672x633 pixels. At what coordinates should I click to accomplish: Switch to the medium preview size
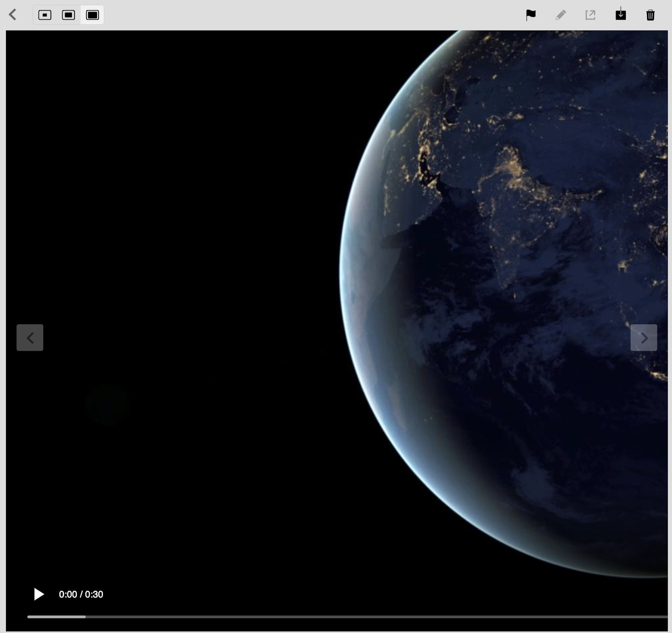pyautogui.click(x=68, y=15)
